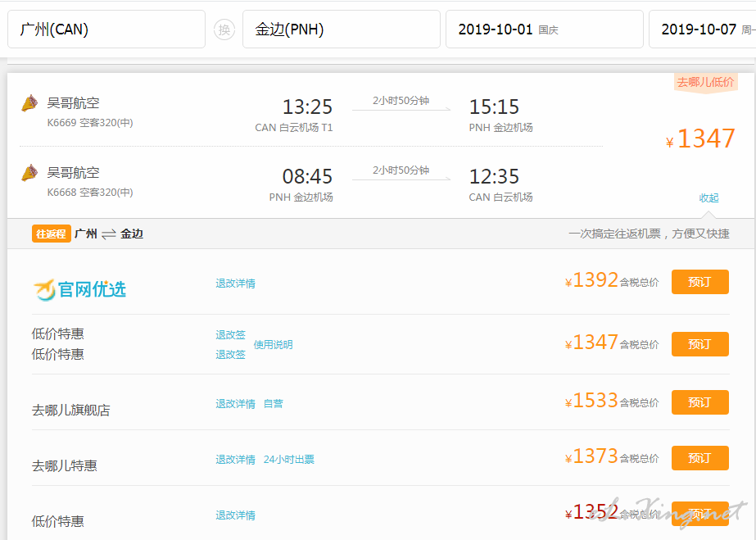Click the airline logo beside flight K6668

click(x=29, y=173)
